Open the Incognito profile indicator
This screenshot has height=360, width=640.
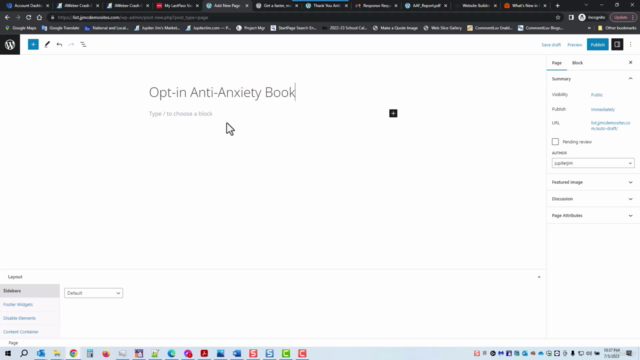592,18
